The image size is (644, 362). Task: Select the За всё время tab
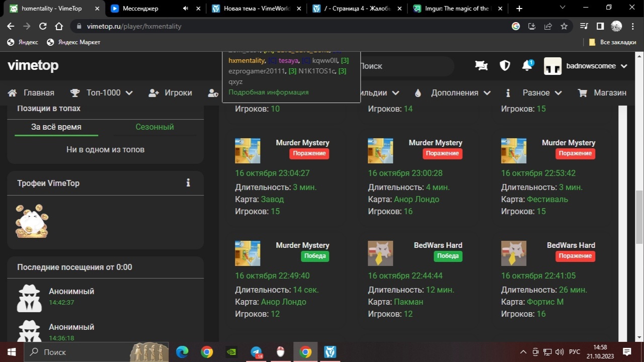56,127
